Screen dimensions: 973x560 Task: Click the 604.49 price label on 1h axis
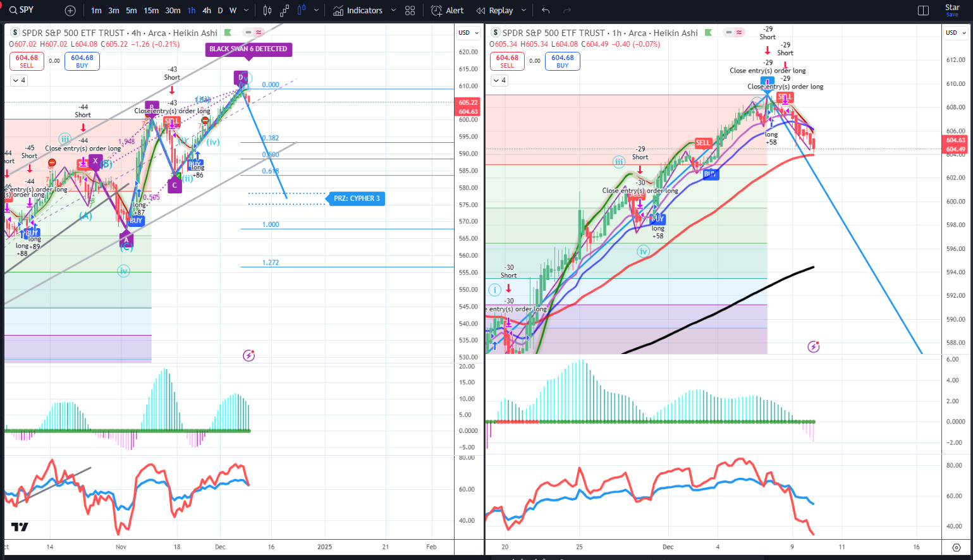tap(955, 149)
